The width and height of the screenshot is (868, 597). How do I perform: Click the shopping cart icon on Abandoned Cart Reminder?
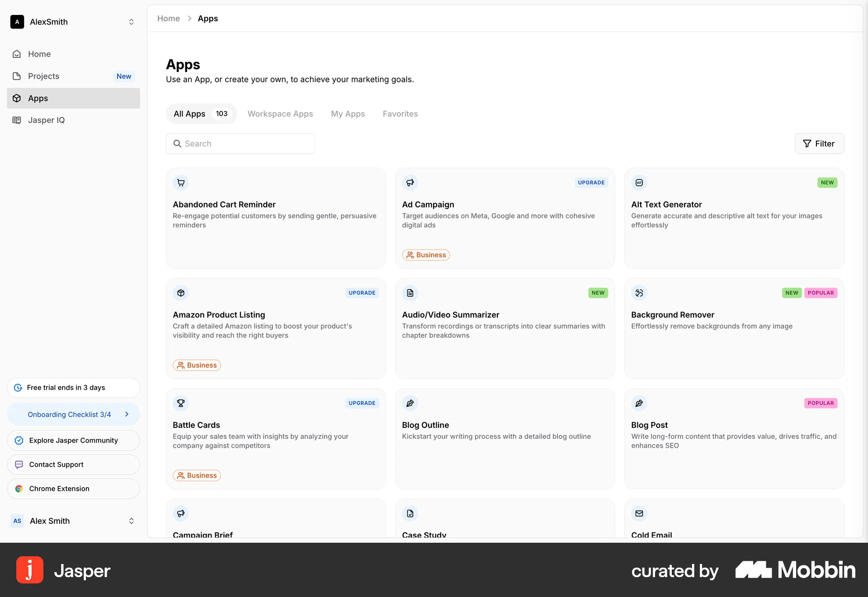tap(181, 182)
